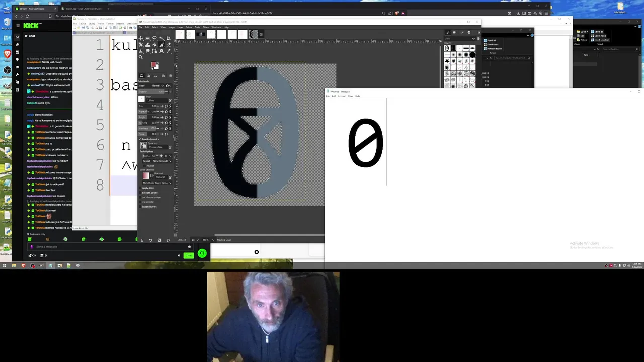Enable the Incremental checkbox

[140, 202]
